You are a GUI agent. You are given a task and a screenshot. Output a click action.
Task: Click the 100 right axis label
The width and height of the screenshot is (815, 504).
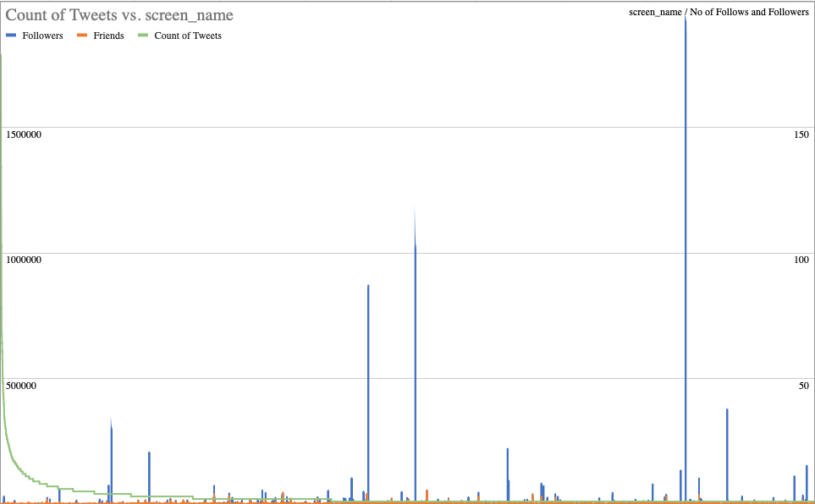801,260
